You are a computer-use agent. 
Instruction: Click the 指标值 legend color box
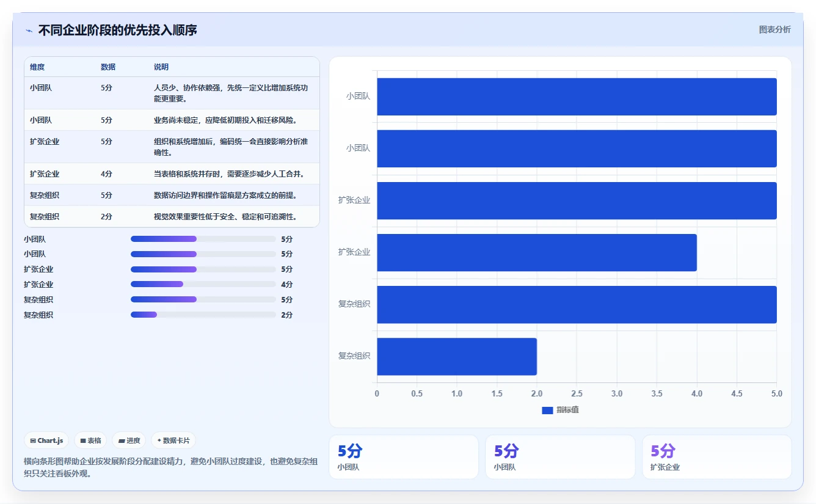click(547, 410)
